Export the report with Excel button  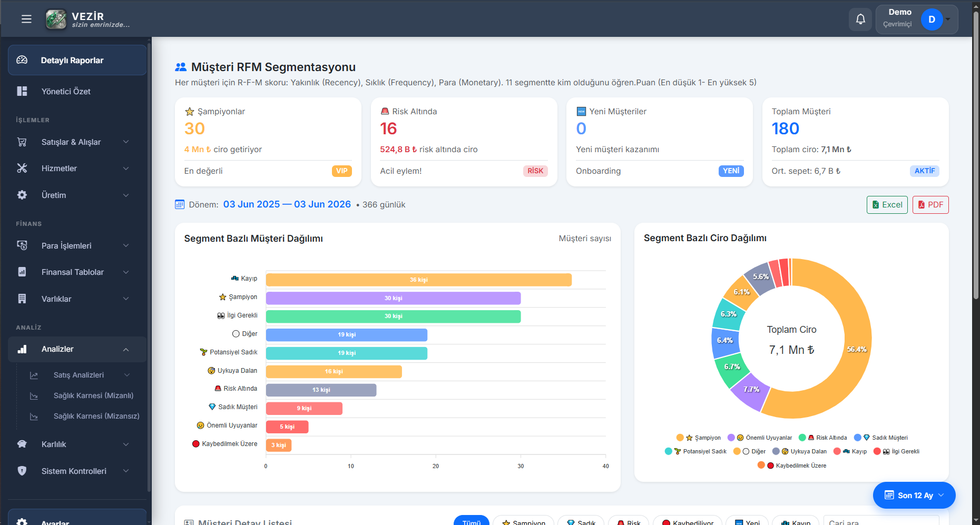point(887,205)
